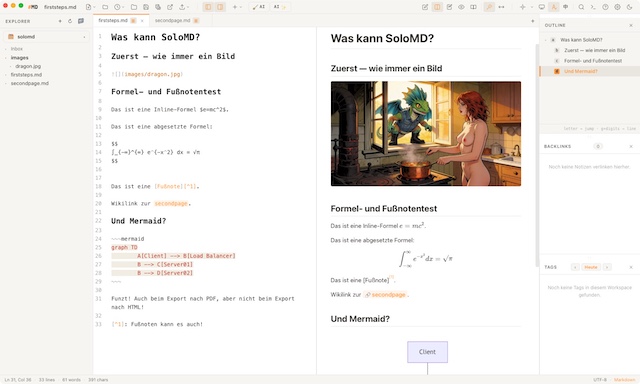This screenshot has height=384, width=640.
Task: Expand the insert plus dropdown arrow
Action: (x=241, y=7)
